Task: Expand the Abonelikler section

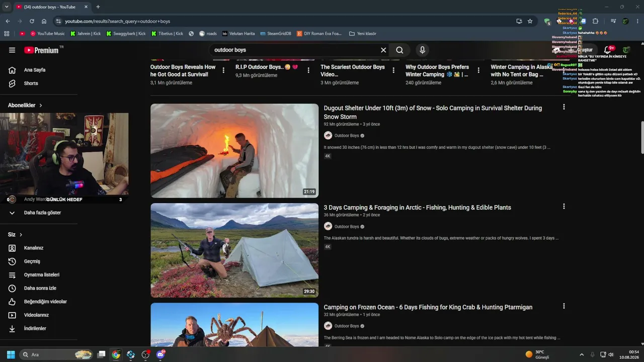Action: (25, 106)
